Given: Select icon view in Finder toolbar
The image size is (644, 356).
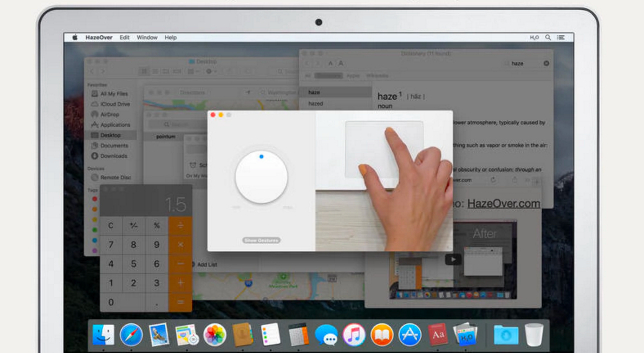Looking at the screenshot, I should click(x=144, y=71).
